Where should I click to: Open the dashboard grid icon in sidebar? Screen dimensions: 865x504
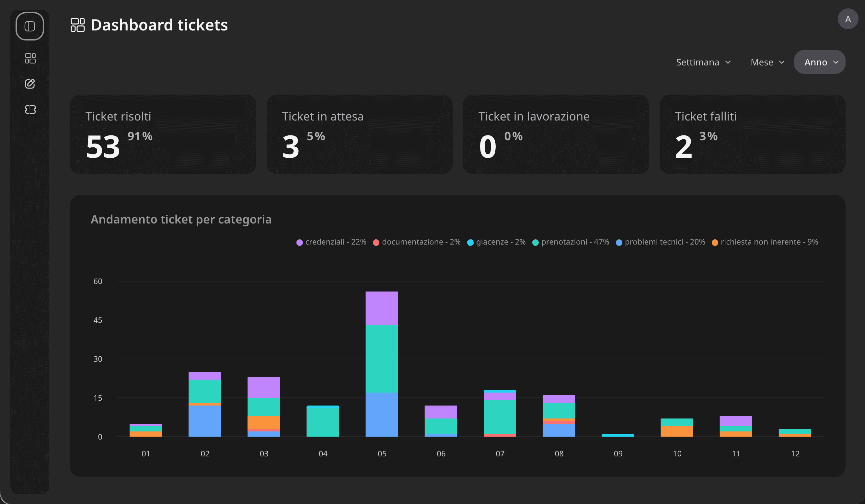tap(30, 58)
